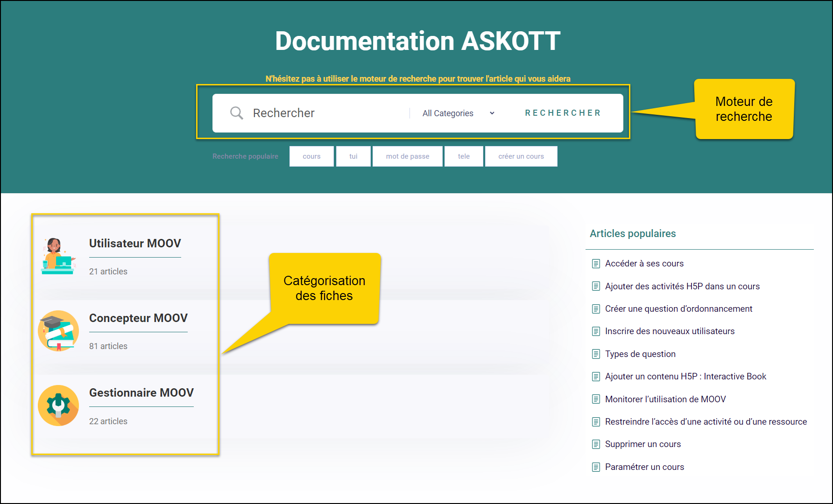Screen dimensions: 833x504
Task: Focus the Rechercher search input field
Action: tap(327, 113)
